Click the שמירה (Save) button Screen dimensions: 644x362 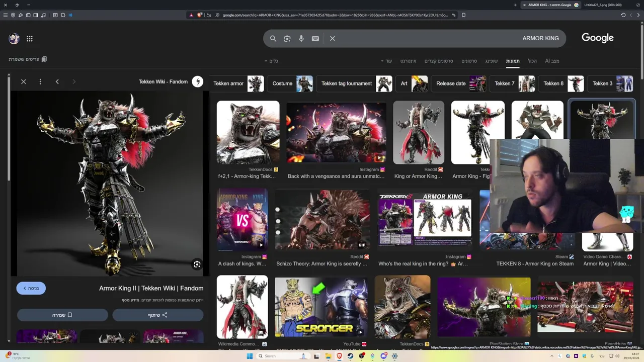[62, 315]
